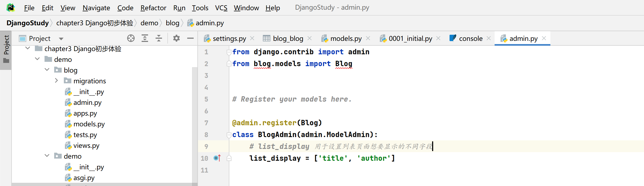Screen dimensions: 644x186
Task: Open the Run menu
Action: [179, 8]
